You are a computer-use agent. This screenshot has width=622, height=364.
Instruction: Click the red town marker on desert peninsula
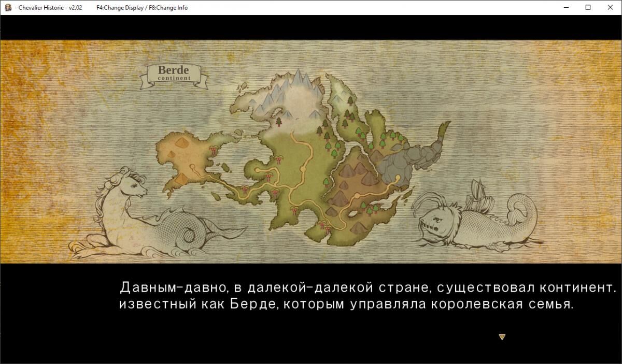tap(213, 150)
